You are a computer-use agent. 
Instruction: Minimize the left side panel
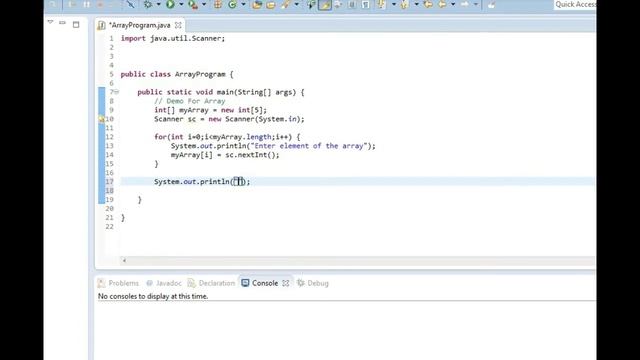pyautogui.click(x=62, y=23)
